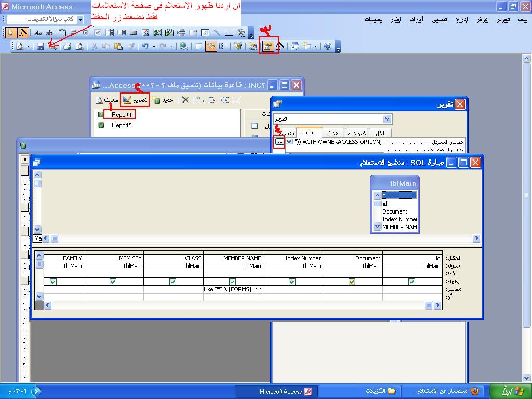Viewport: 532px width, 399px height.
Task: Click the tblMain field list down scroll arrow
Action: tap(377, 227)
